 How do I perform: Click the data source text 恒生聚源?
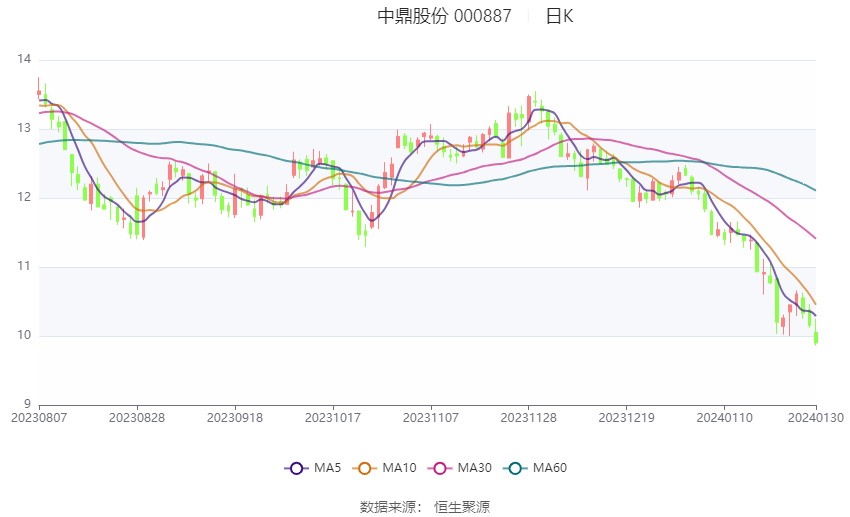click(x=462, y=507)
